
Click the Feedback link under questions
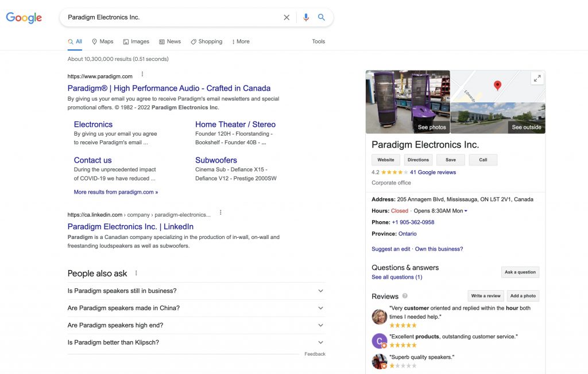coord(315,354)
